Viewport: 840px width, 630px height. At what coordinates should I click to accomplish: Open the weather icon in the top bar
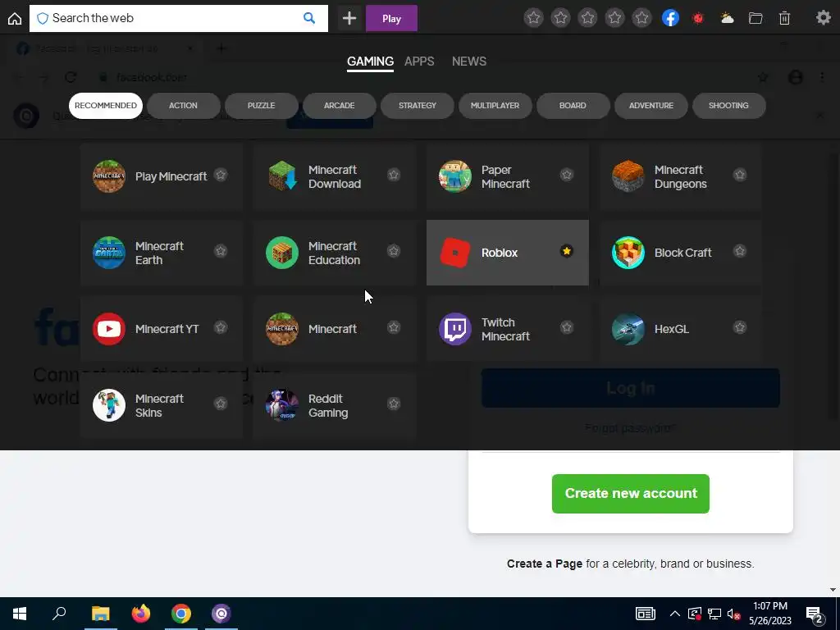pyautogui.click(x=727, y=18)
